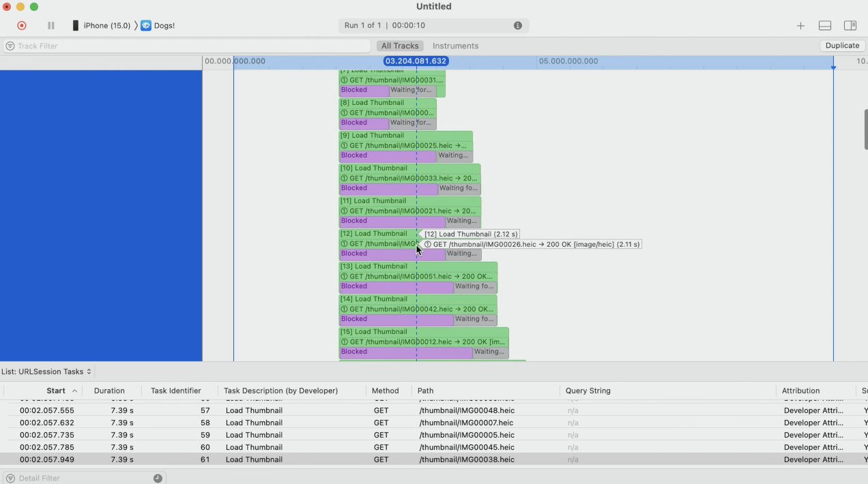Click task identifier 59
The width and height of the screenshot is (868, 484).
point(205,435)
